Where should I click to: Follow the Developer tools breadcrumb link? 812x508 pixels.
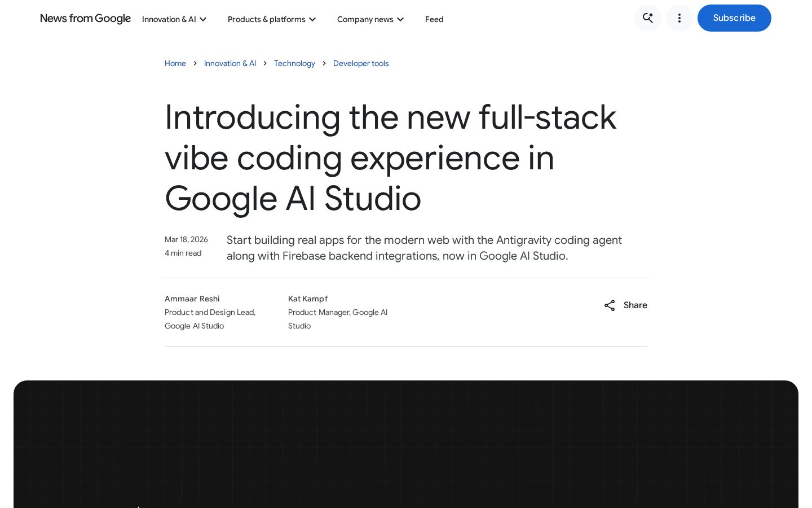(361, 63)
